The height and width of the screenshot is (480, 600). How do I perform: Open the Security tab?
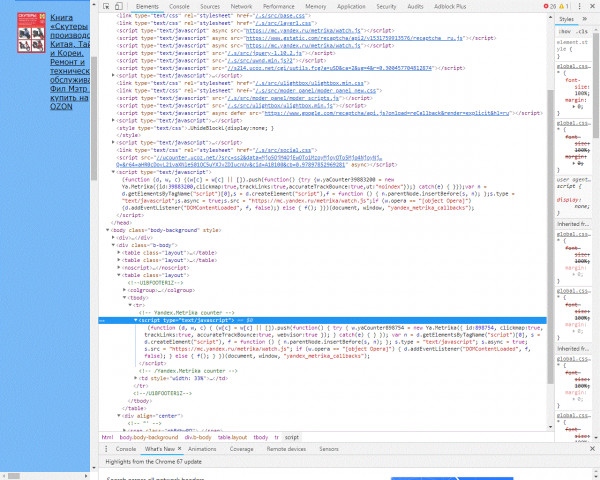point(386,7)
